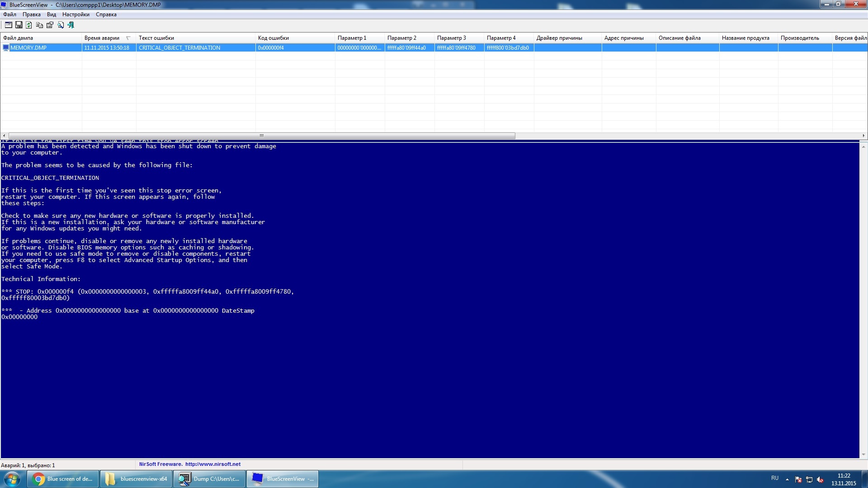Click the Драйвер причины column header

pos(567,38)
